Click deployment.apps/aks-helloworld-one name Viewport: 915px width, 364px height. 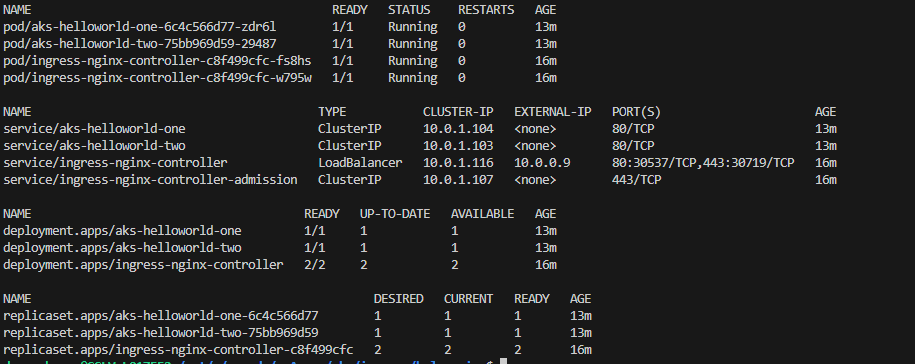(x=122, y=230)
